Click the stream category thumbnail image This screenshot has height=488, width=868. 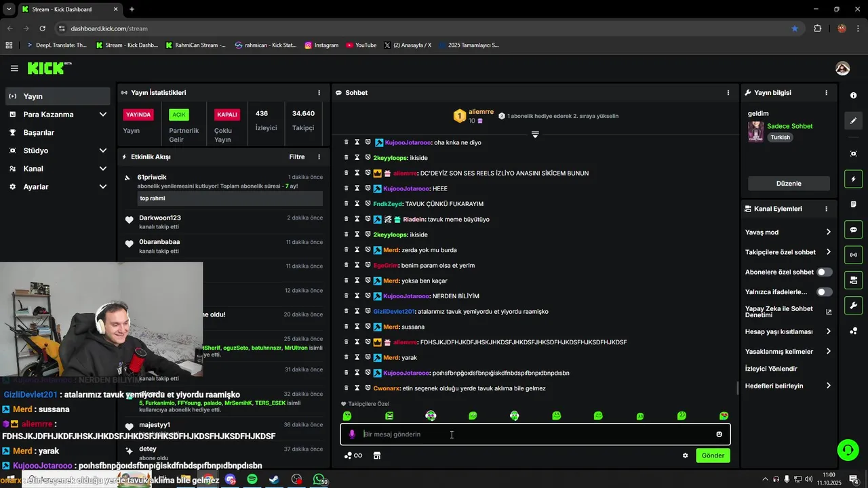755,131
